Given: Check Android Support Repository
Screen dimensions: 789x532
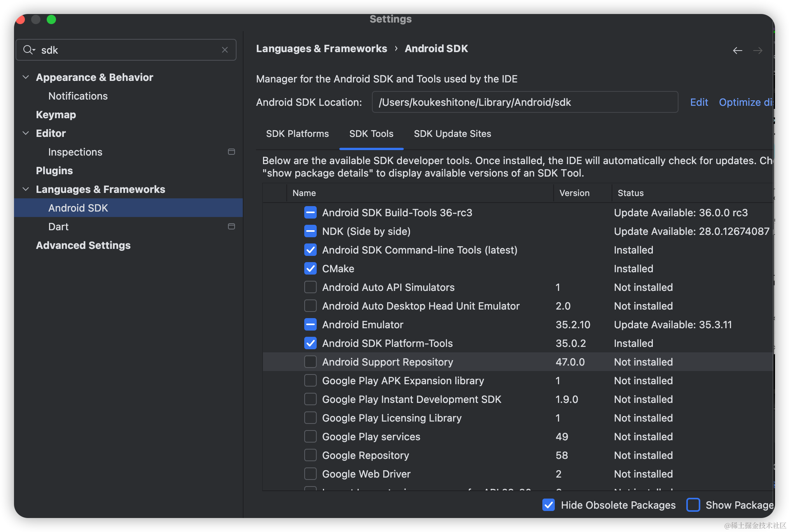Looking at the screenshot, I should coord(310,362).
